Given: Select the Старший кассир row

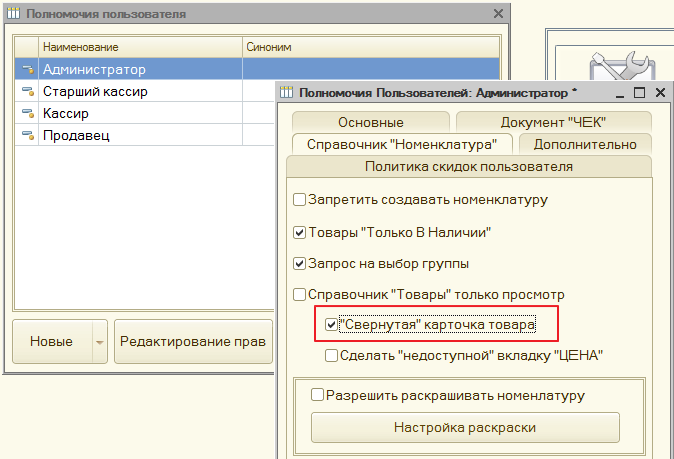Looking at the screenshot, I should coord(144,91).
